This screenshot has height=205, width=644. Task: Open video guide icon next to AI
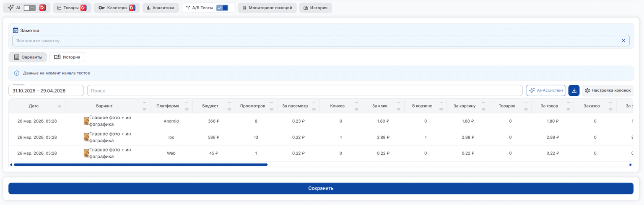tap(42, 8)
